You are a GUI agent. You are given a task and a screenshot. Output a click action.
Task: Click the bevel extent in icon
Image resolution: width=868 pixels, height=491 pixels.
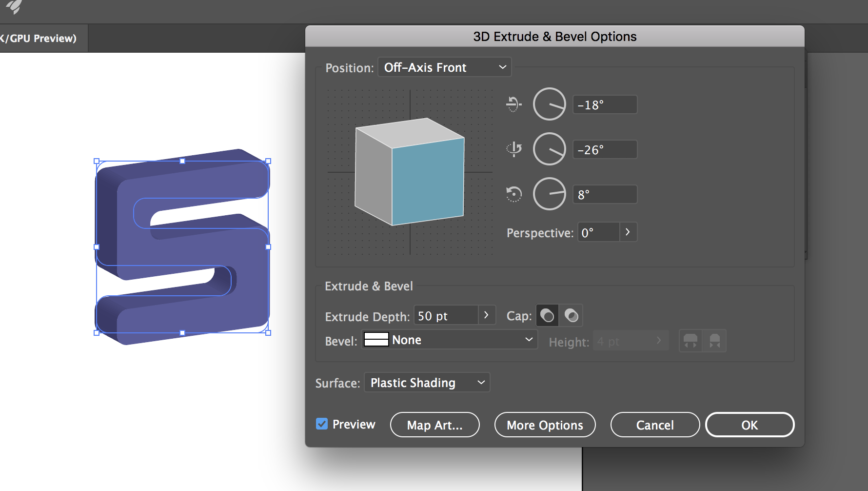(x=714, y=341)
